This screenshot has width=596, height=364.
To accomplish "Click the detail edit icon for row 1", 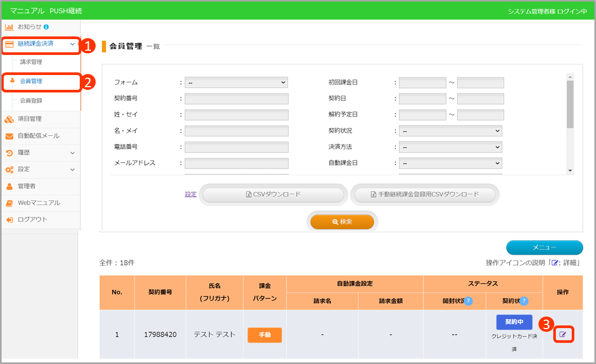I will click(563, 334).
